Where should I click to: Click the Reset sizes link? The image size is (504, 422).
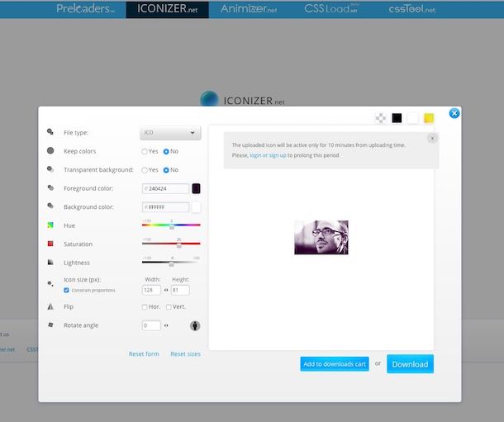click(x=185, y=354)
